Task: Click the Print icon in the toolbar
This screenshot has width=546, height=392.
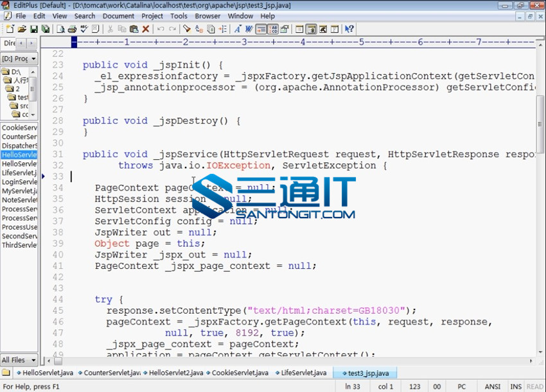Action: click(72, 29)
